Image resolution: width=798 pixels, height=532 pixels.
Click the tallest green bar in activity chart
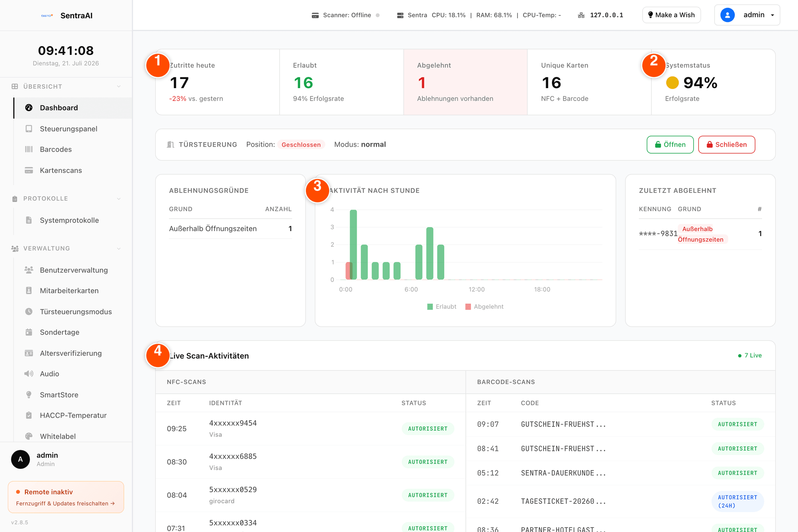(353, 245)
